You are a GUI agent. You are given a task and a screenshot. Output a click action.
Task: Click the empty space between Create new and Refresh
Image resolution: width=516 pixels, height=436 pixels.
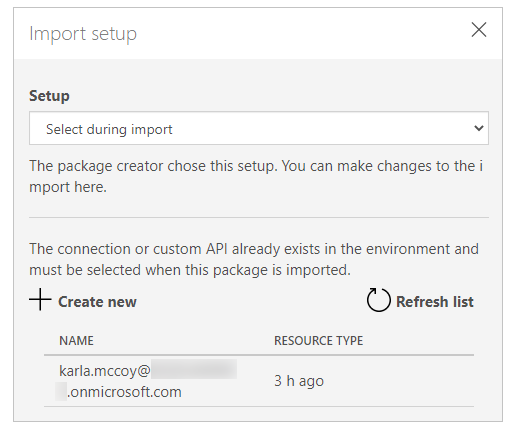251,300
